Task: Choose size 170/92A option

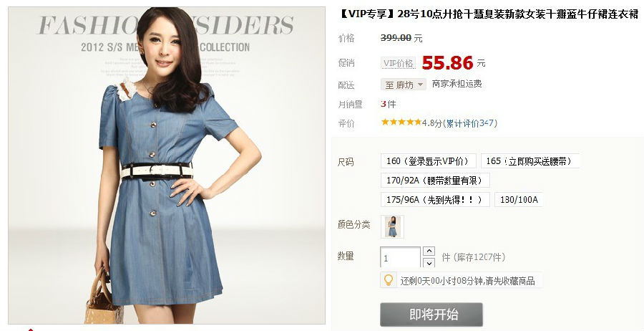Action: click(435, 180)
